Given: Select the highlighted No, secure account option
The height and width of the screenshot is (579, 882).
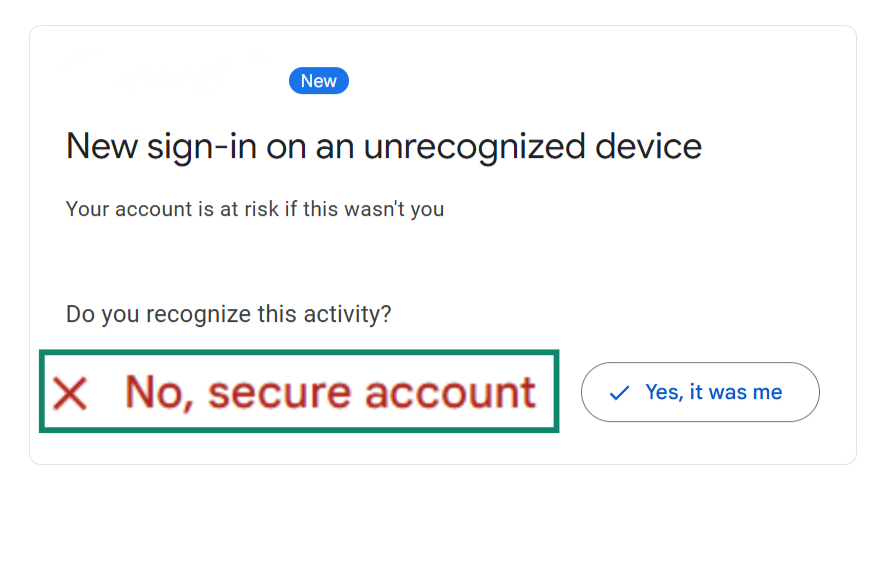Looking at the screenshot, I should [x=298, y=392].
